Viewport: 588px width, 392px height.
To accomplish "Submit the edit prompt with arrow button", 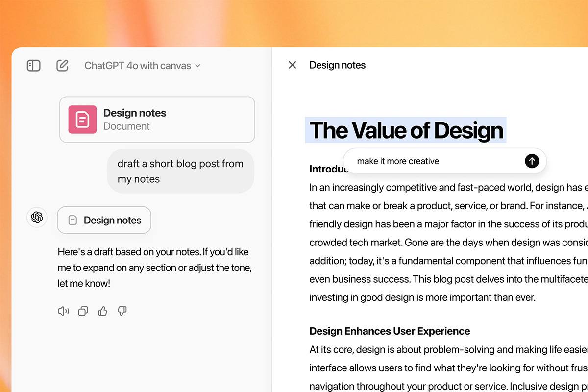I will pos(532,161).
